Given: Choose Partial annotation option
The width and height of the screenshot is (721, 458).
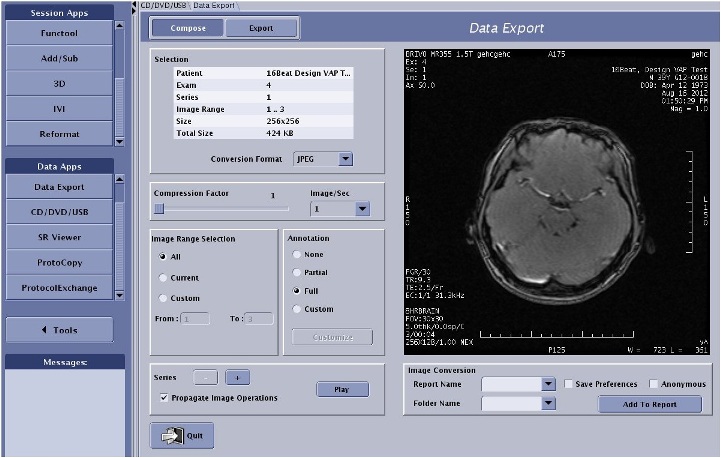Looking at the screenshot, I should pos(297,272).
